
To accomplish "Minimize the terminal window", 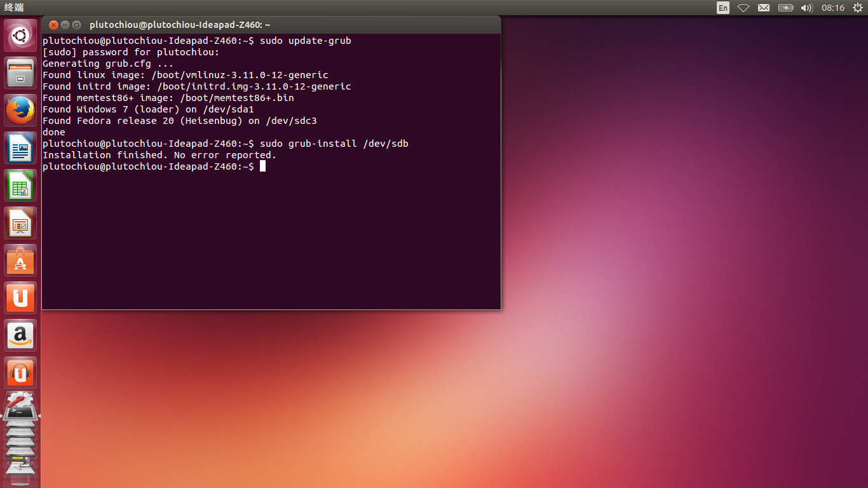I will 64,25.
